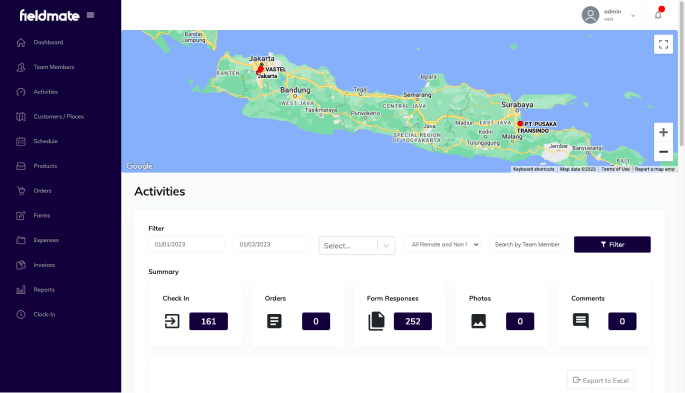Viewport: 685px width, 393px height.
Task: Go to Team Members in sidebar
Action: (x=54, y=67)
